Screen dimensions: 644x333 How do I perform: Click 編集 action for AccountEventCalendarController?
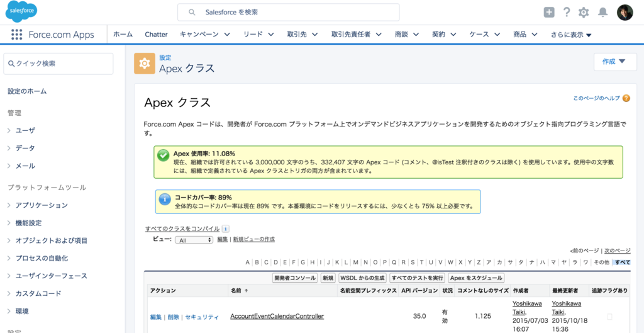[156, 317]
